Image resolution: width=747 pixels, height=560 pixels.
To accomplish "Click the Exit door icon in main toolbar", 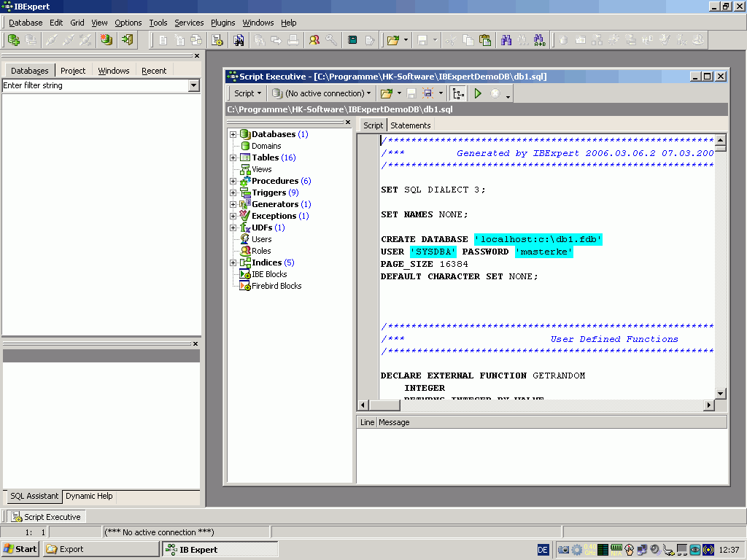I will 127,40.
